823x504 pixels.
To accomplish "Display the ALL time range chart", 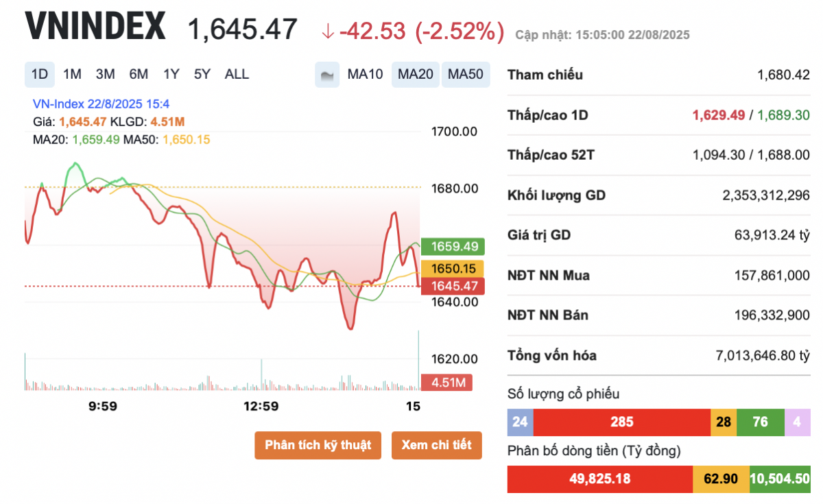I will 237,75.
